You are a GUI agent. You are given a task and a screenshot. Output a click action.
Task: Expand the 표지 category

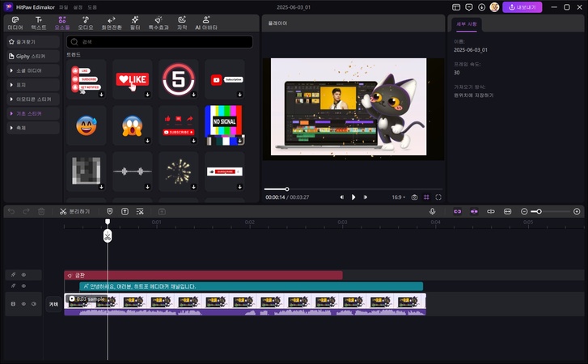33,85
